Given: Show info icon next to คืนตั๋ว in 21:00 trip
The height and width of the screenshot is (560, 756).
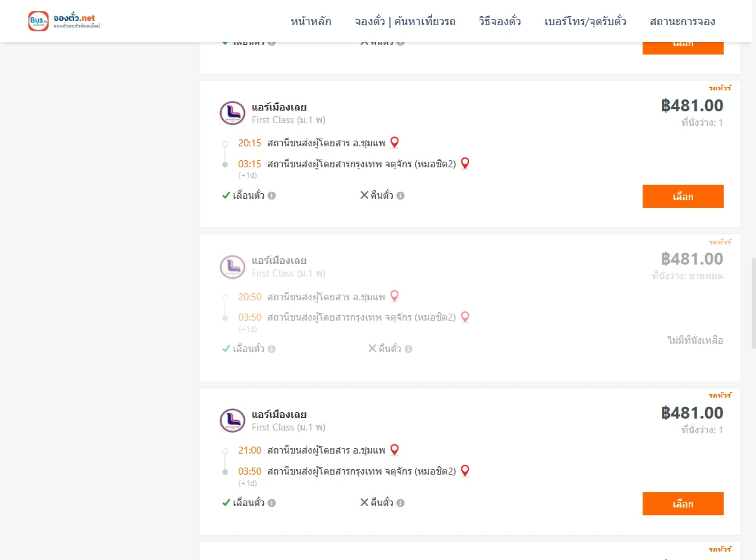Looking at the screenshot, I should [400, 503].
